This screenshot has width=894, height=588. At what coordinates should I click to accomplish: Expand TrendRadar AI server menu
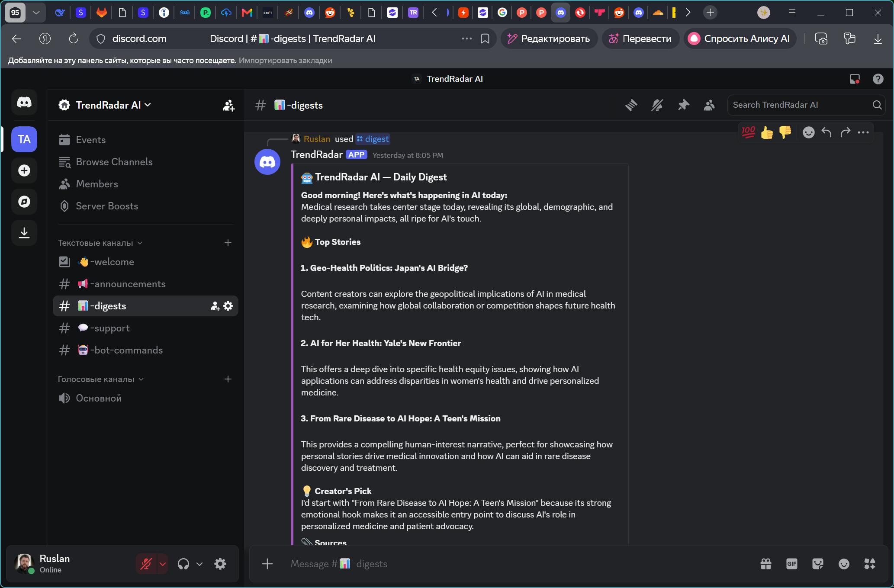113,105
